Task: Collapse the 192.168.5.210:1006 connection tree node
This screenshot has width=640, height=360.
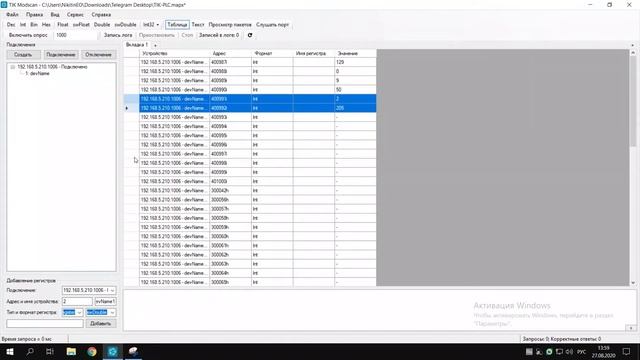Action: click(13, 67)
